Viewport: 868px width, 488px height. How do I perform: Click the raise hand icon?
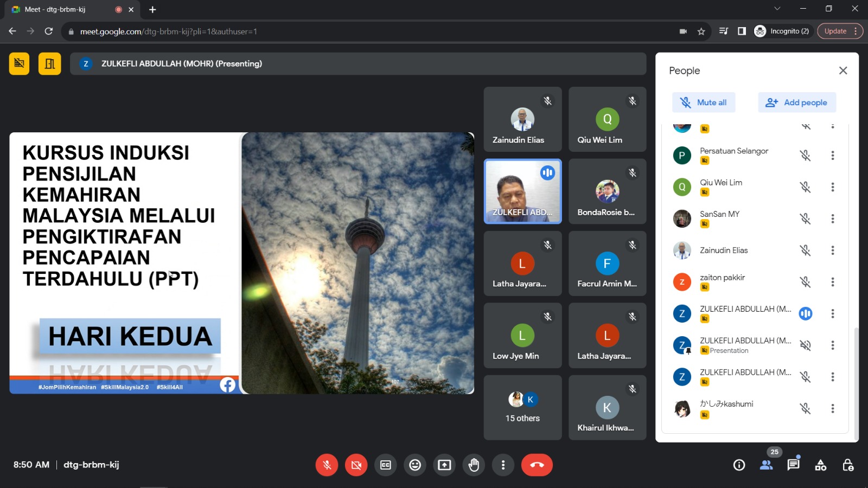coord(474,465)
